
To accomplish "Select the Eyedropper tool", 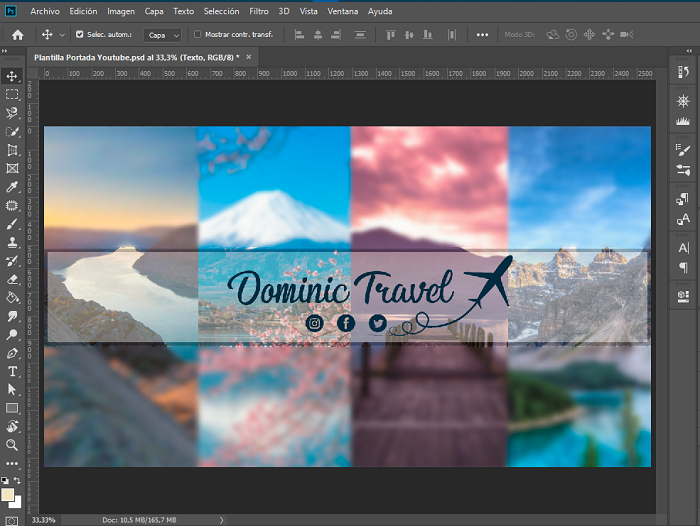I will pyautogui.click(x=12, y=187).
